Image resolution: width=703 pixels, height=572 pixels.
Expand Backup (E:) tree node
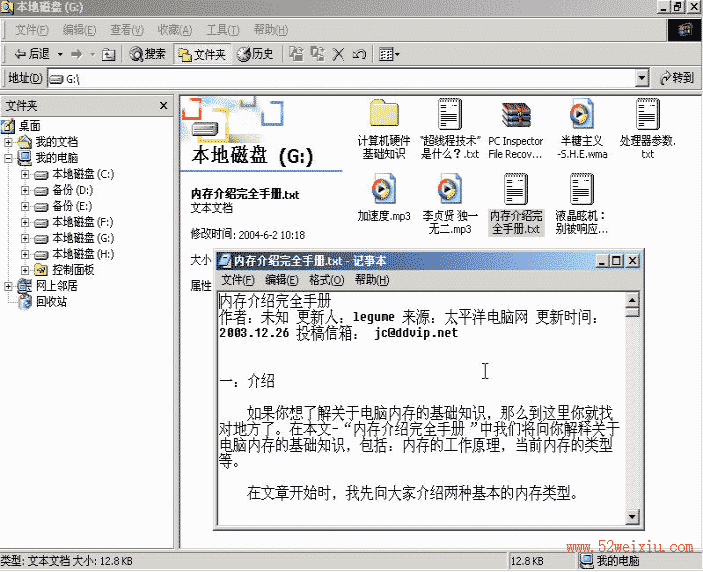point(25,206)
